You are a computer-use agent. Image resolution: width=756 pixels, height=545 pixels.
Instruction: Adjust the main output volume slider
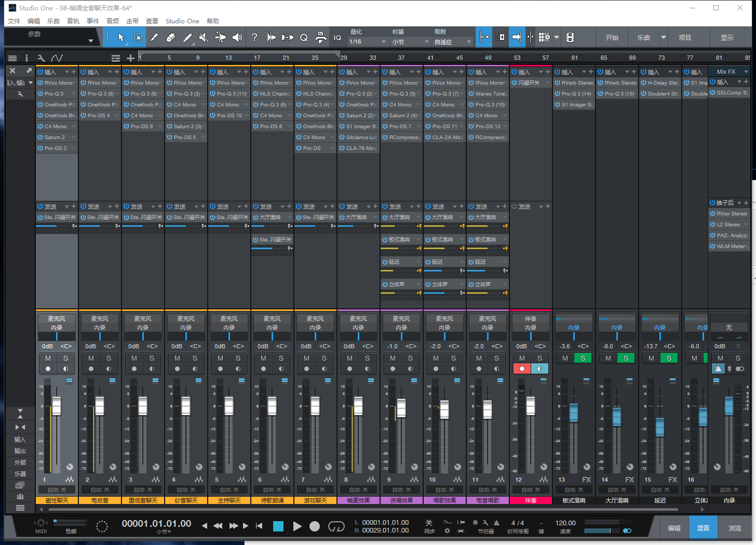tap(602, 530)
